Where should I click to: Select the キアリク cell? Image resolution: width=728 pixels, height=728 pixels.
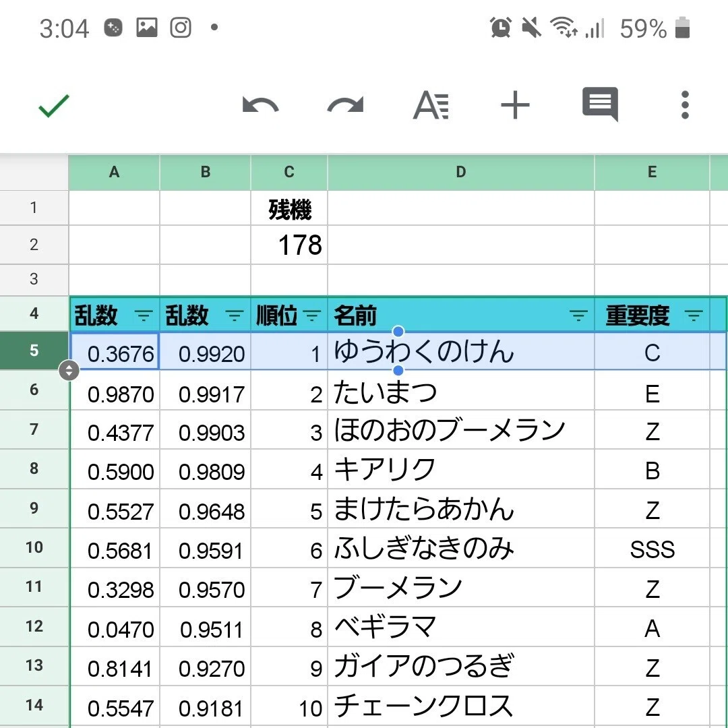(x=460, y=469)
